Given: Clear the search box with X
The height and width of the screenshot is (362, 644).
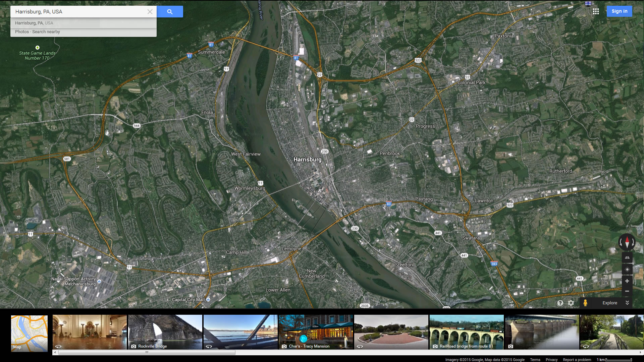Looking at the screenshot, I should click(150, 12).
